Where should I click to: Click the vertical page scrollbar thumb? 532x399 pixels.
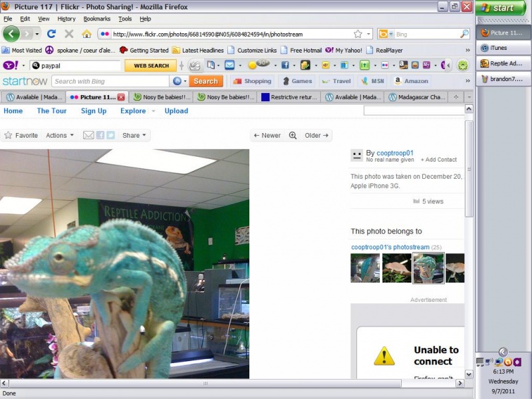coord(469,169)
